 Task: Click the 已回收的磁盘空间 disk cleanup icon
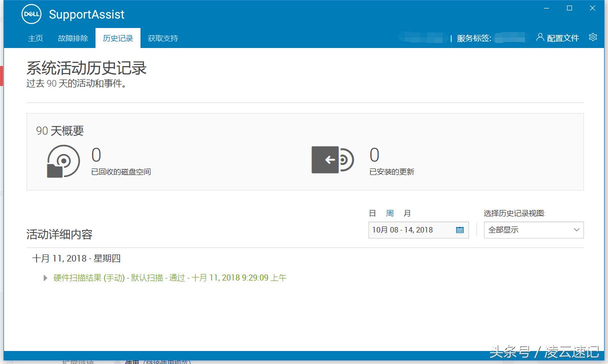[x=62, y=160]
